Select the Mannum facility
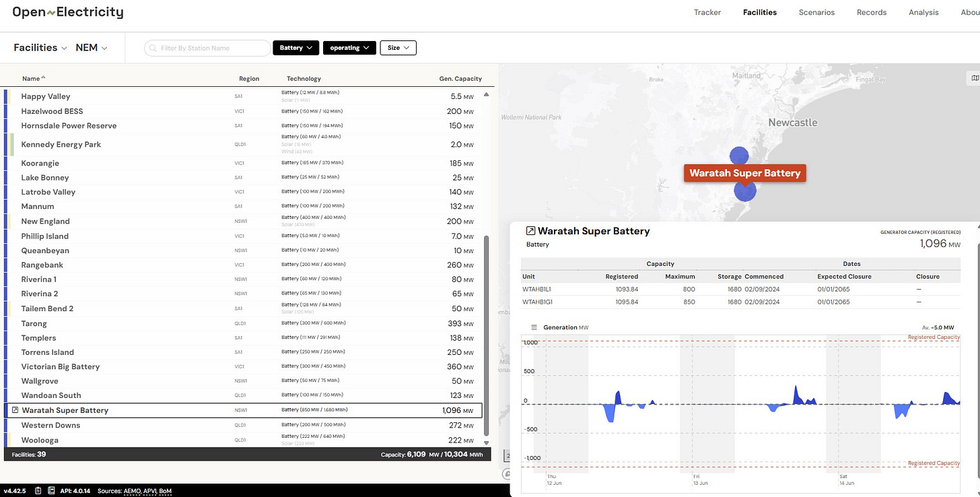Viewport: 980px width, 497px height. pos(243,207)
